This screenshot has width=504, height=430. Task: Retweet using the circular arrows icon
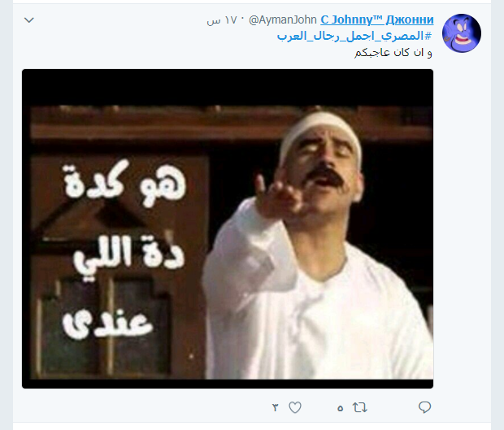[x=360, y=407]
